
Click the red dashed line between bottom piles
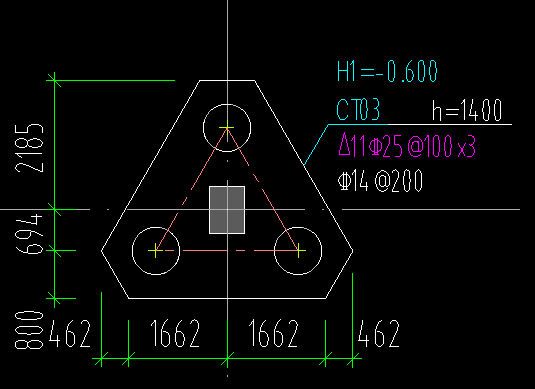227,250
